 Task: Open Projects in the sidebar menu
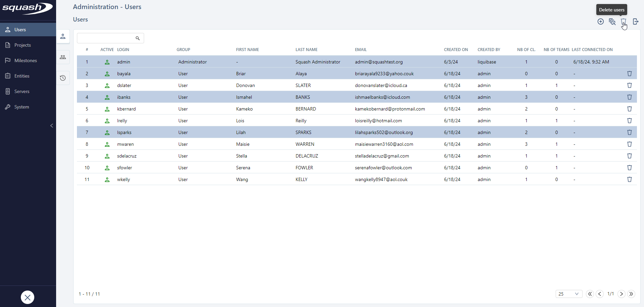(23, 45)
